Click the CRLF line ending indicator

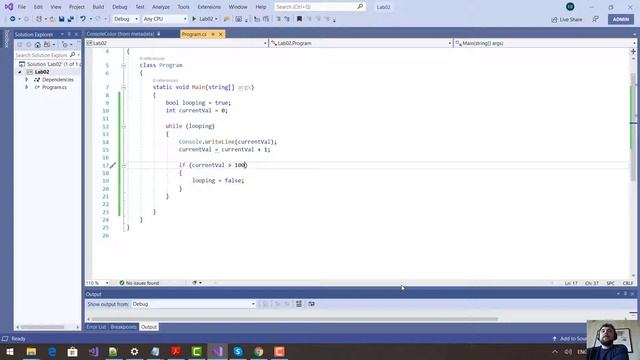[x=628, y=283]
